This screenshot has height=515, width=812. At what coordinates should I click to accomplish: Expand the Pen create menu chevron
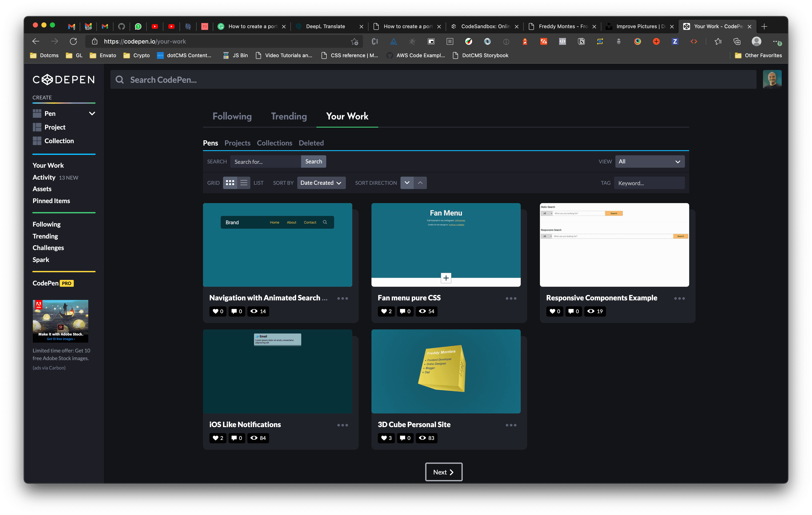[92, 113]
